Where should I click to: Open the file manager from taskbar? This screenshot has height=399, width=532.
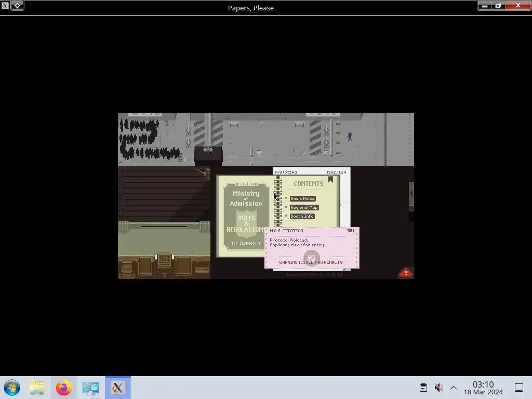coord(37,388)
